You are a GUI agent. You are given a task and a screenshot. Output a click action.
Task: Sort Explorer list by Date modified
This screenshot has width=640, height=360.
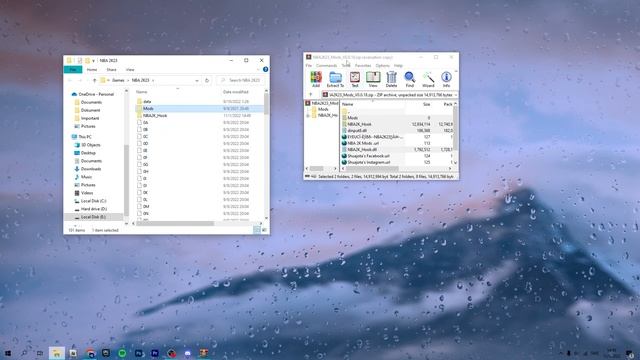(236, 92)
